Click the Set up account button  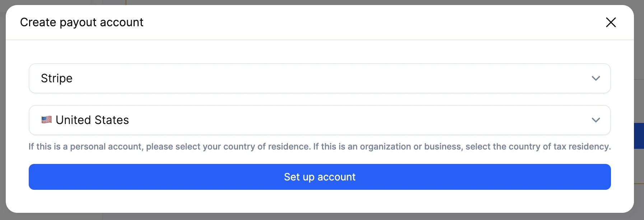click(x=319, y=177)
